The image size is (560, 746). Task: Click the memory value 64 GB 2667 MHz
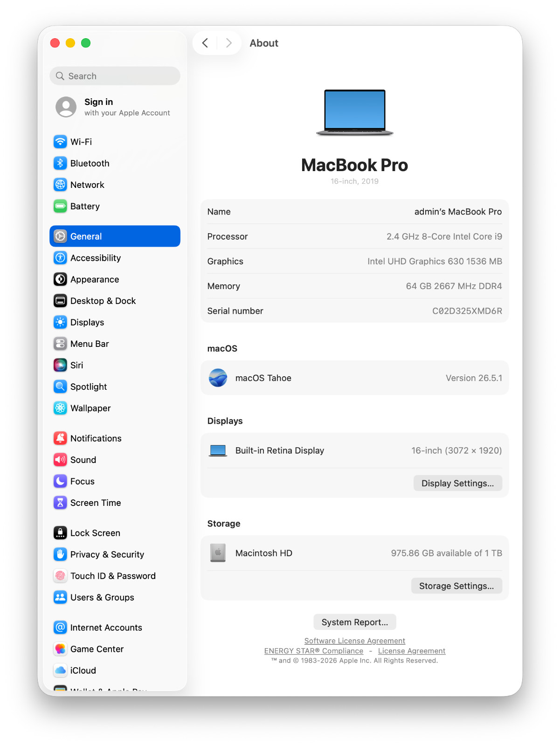point(454,286)
